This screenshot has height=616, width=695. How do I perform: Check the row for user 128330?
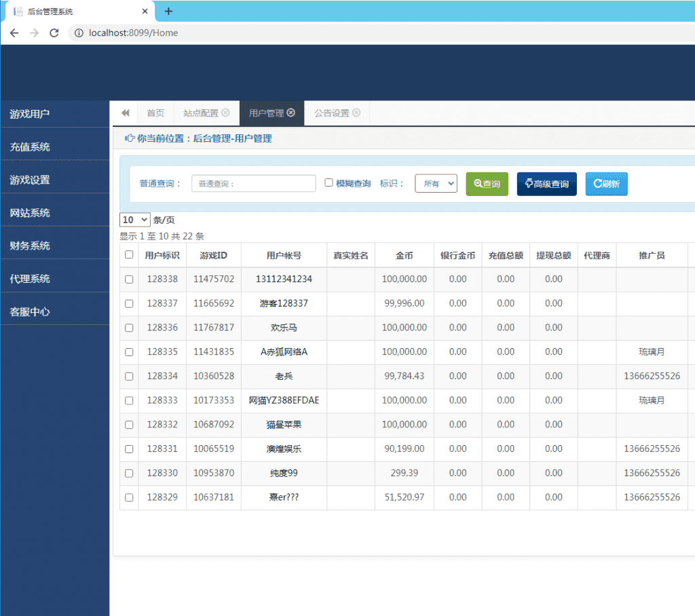(129, 474)
